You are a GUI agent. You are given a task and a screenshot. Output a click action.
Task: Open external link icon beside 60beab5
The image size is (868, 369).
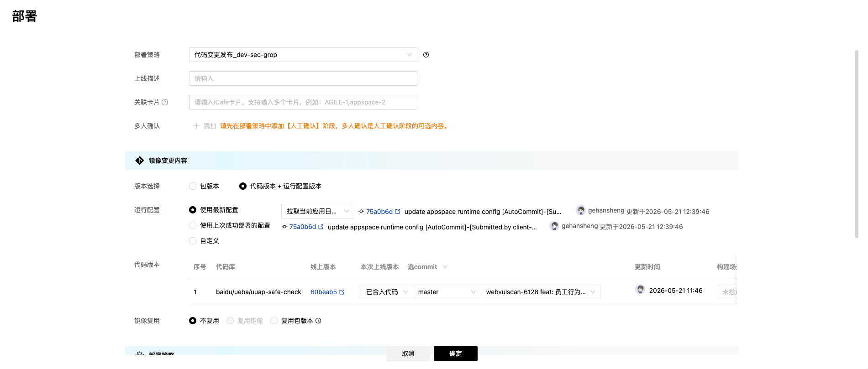[342, 292]
